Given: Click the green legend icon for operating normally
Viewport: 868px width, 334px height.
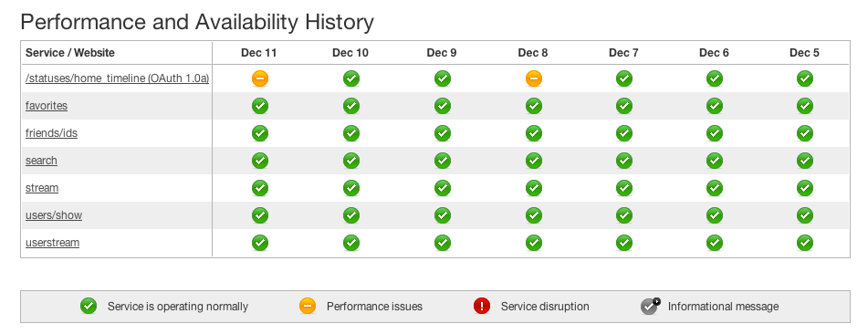Looking at the screenshot, I should pos(89,306).
